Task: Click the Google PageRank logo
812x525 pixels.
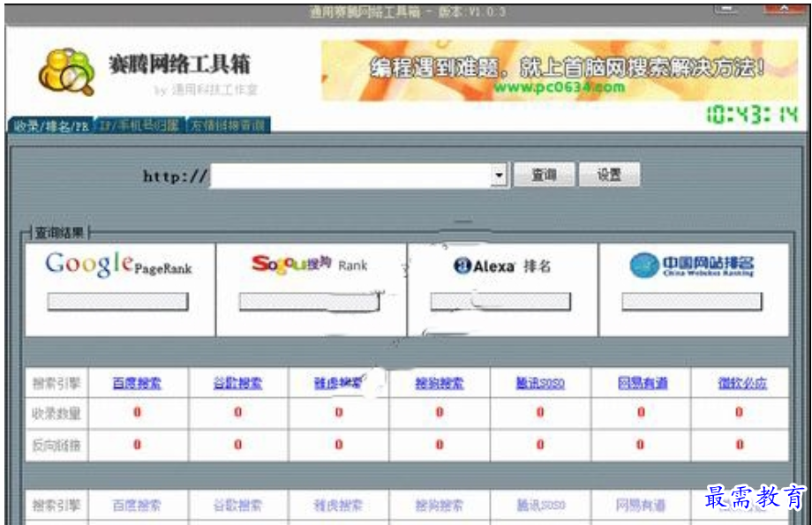Action: click(118, 265)
